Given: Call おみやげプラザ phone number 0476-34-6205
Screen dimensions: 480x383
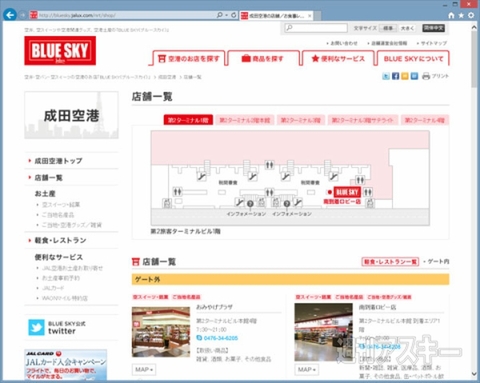Looking at the screenshot, I should click(221, 338).
